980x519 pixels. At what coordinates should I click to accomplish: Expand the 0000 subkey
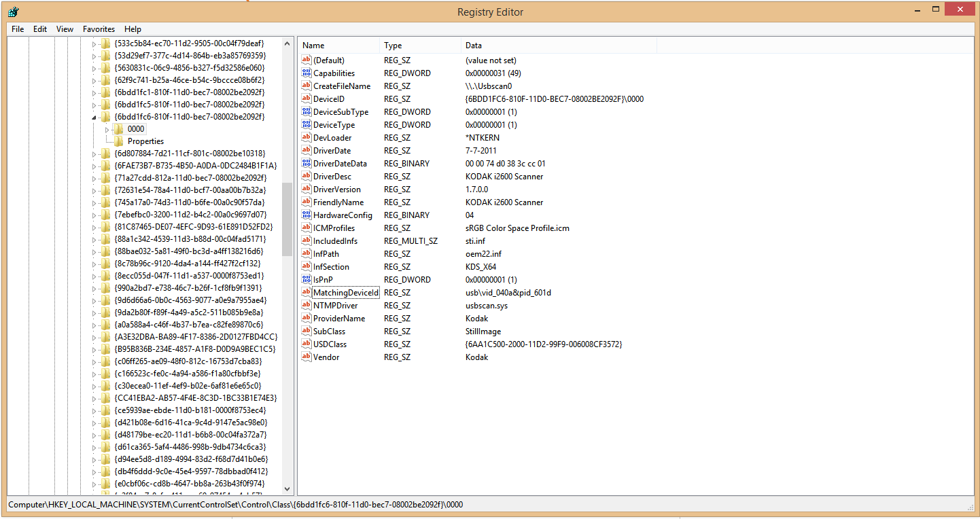(107, 129)
